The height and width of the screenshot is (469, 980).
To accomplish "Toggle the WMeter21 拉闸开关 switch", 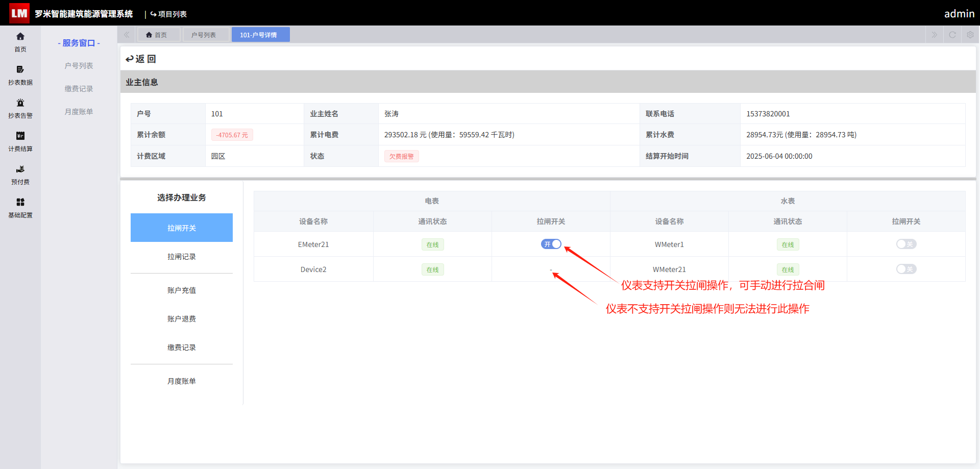I will (906, 269).
